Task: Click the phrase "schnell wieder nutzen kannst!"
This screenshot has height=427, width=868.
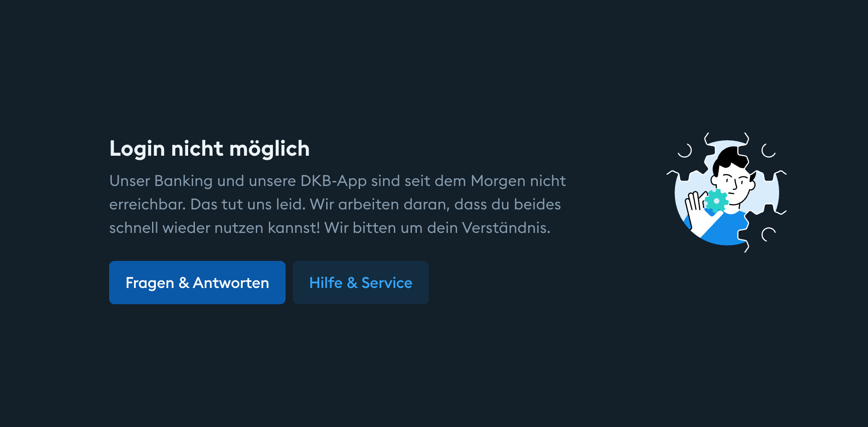Action: click(214, 227)
